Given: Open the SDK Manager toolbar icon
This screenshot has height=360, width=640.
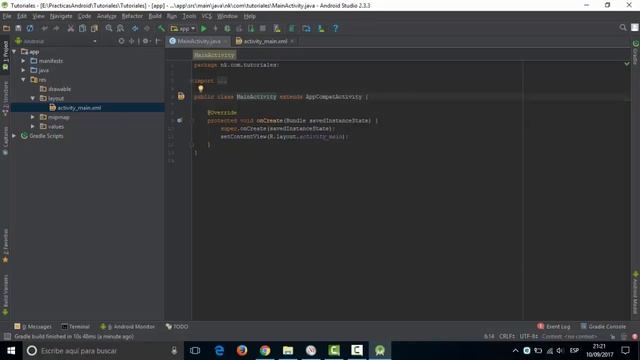Looking at the screenshot, I should (321, 29).
